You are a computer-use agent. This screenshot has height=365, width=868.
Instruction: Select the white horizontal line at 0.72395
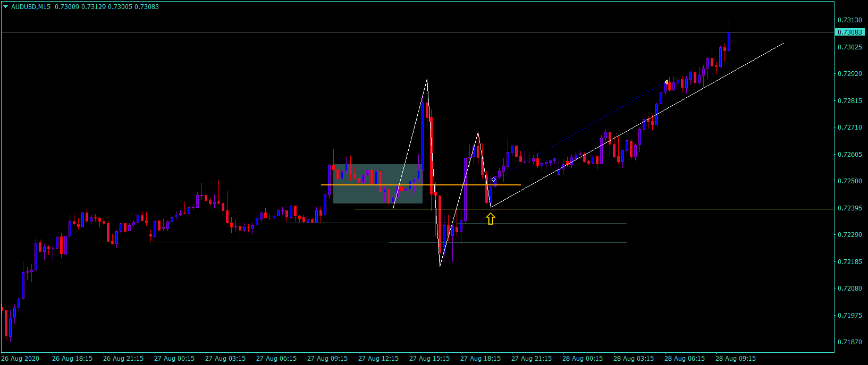click(594, 209)
